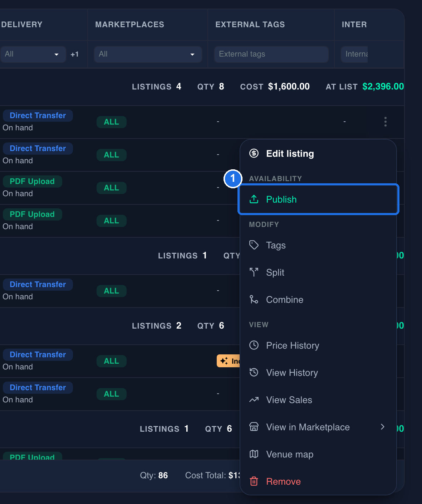Click the rewind-clock icon for View History
Viewport: 422px width, 504px height.
254,373
